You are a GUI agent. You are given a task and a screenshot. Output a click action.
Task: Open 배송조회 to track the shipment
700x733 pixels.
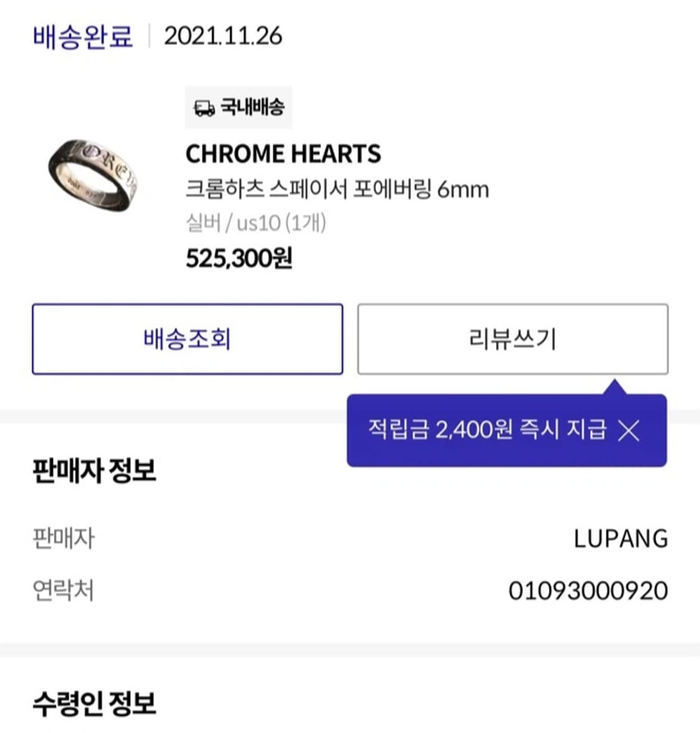point(187,339)
